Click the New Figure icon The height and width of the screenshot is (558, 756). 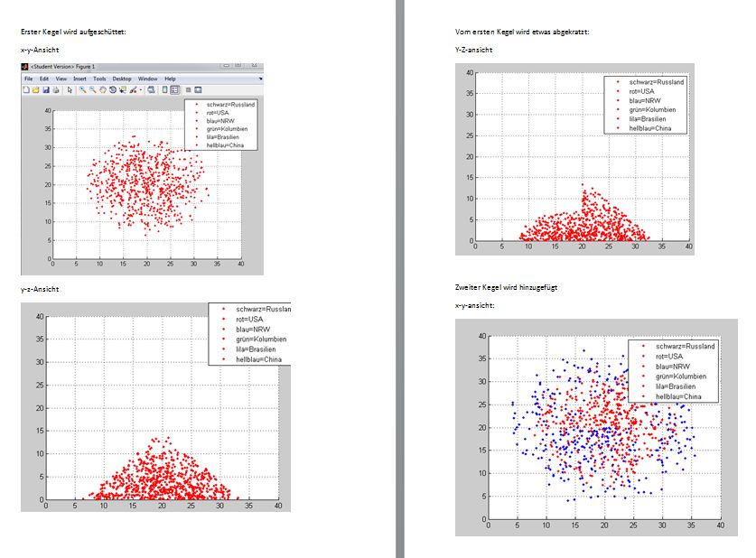click(27, 90)
